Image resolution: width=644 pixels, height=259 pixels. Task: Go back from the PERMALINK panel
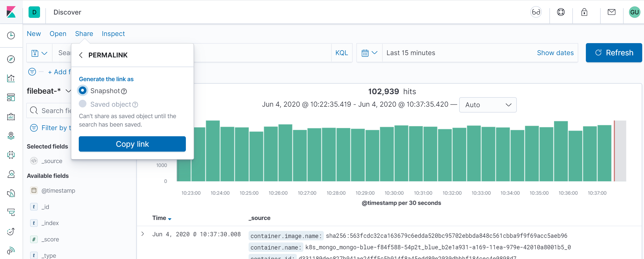pyautogui.click(x=81, y=55)
